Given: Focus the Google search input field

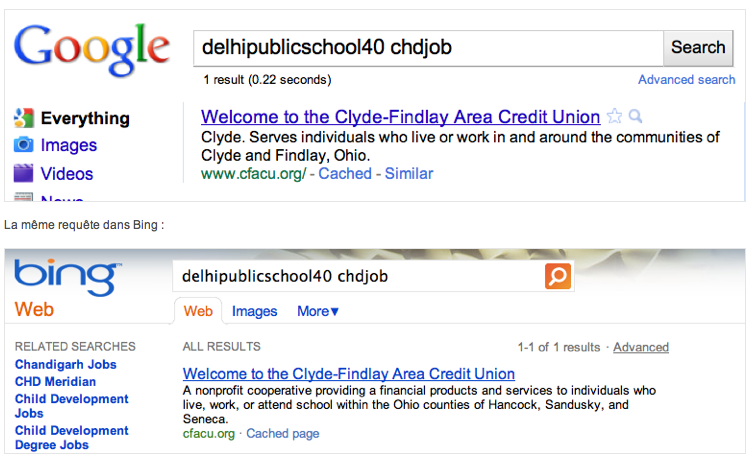Looking at the screenshot, I should (x=428, y=48).
